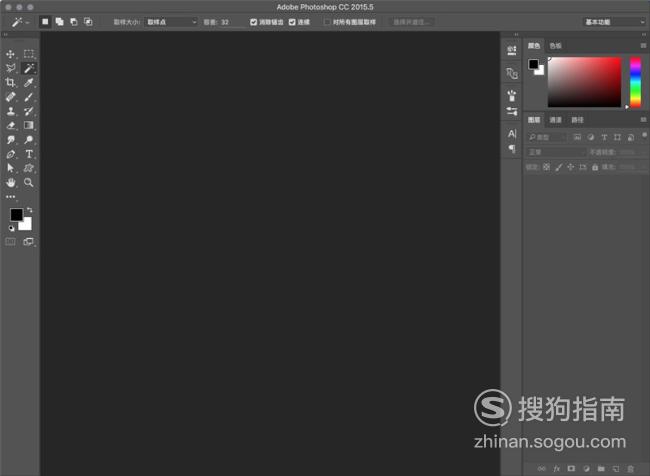Reset default foreground and background colors
The width and height of the screenshot is (650, 476).
coord(12,228)
